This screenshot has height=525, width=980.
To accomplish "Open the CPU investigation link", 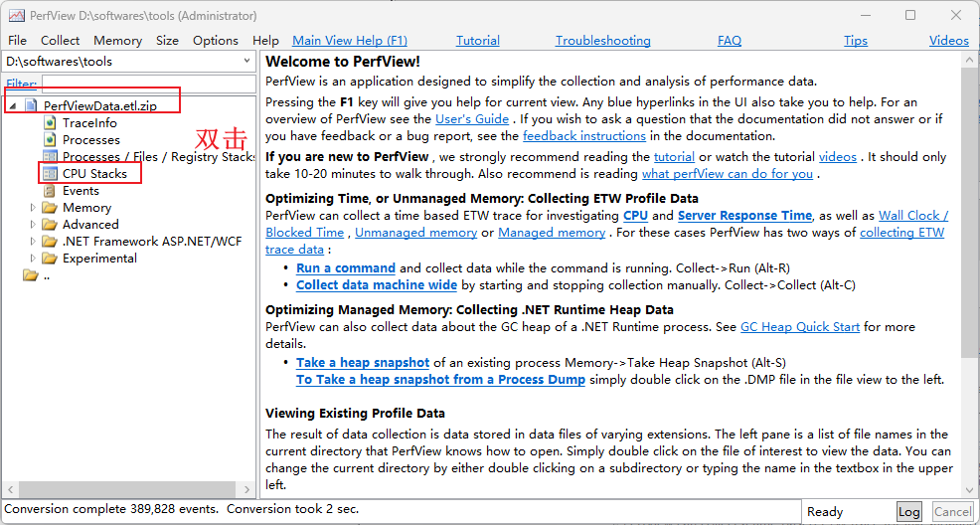I will click(x=636, y=216).
